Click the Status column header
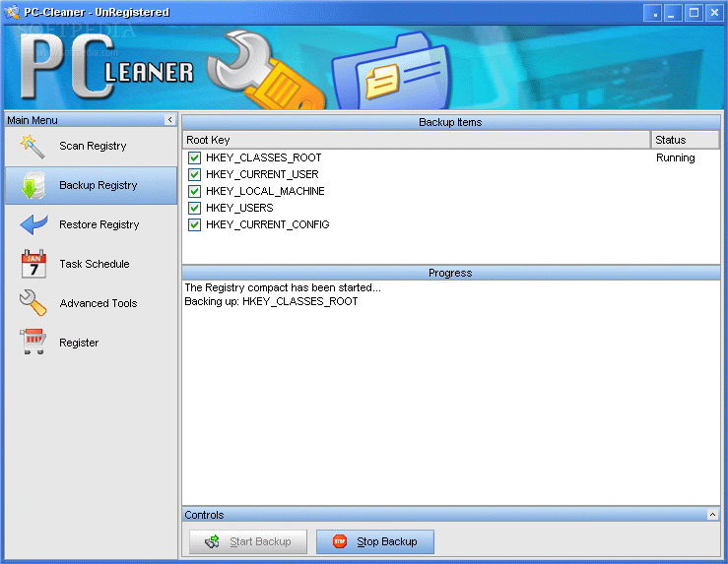The width and height of the screenshot is (728, 564). click(x=686, y=140)
